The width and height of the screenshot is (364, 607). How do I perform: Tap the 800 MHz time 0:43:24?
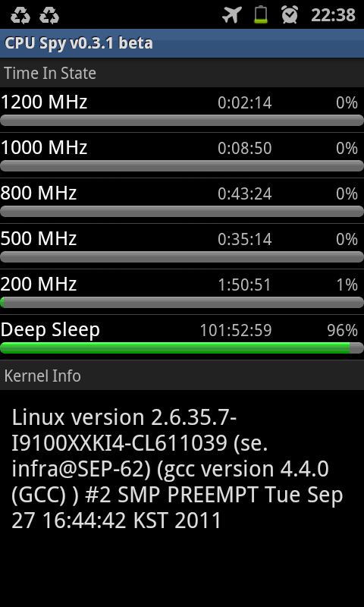[244, 194]
